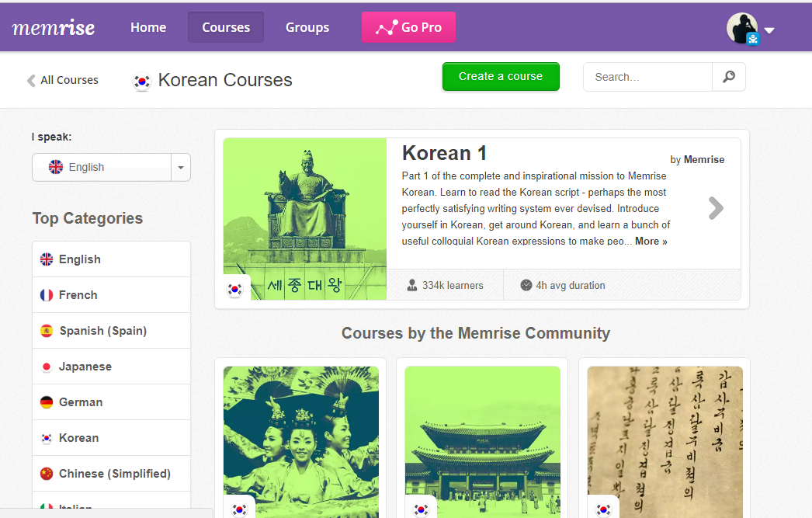
Task: Click the Go Pro button
Action: click(408, 27)
